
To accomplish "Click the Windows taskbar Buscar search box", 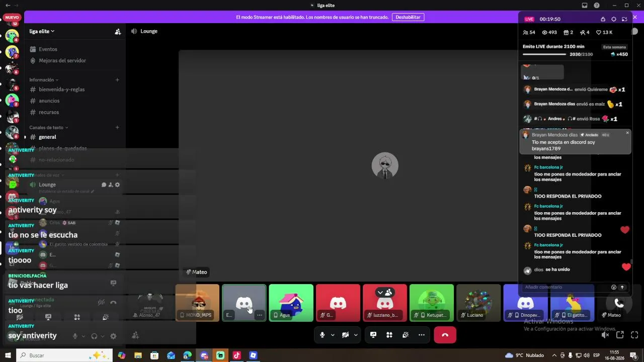I will tap(64, 355).
